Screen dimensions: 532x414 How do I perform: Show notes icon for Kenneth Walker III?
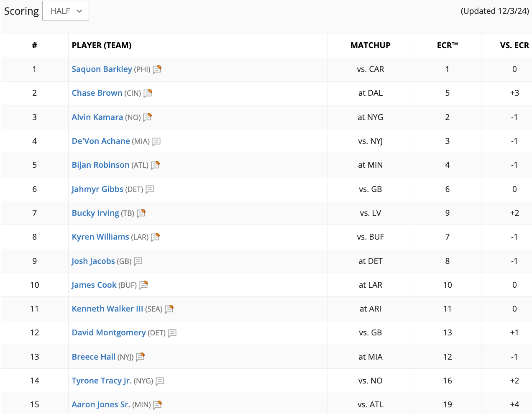coord(169,309)
